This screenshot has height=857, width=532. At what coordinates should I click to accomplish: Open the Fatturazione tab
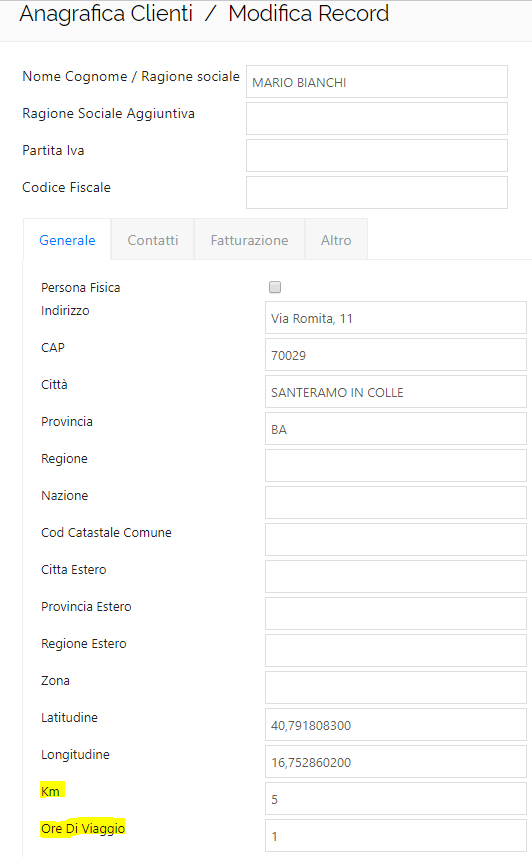pyautogui.click(x=249, y=239)
